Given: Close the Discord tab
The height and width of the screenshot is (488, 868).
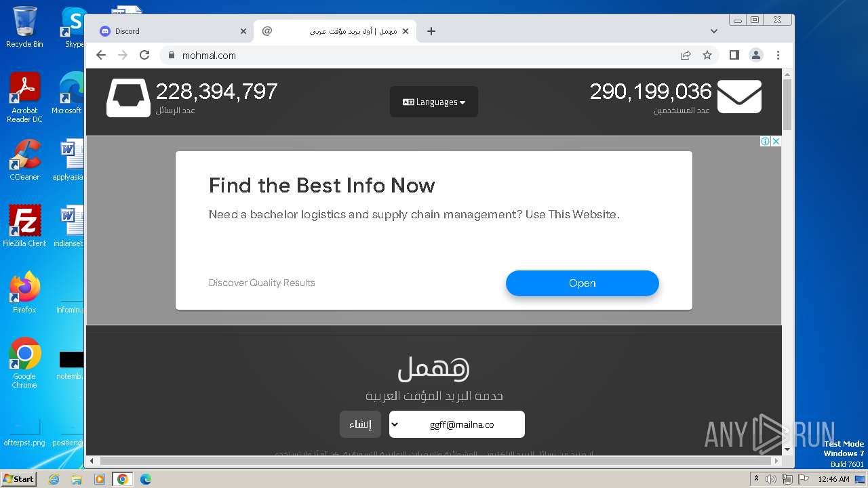Looking at the screenshot, I should [243, 31].
